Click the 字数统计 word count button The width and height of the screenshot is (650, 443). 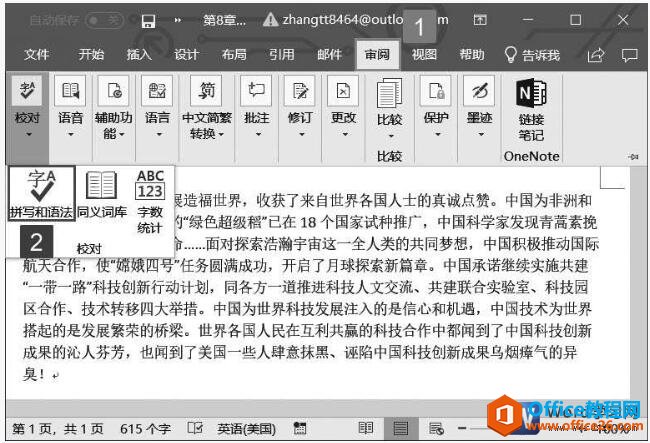[x=150, y=202]
